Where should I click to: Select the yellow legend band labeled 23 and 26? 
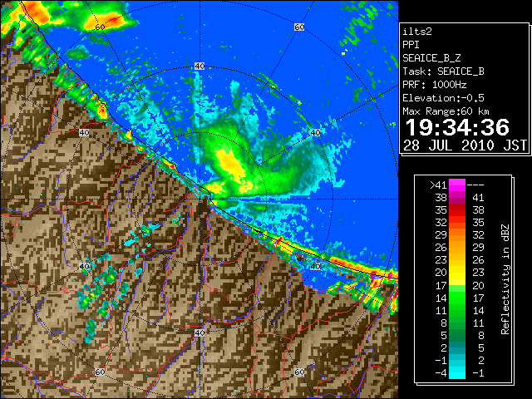[457, 260]
